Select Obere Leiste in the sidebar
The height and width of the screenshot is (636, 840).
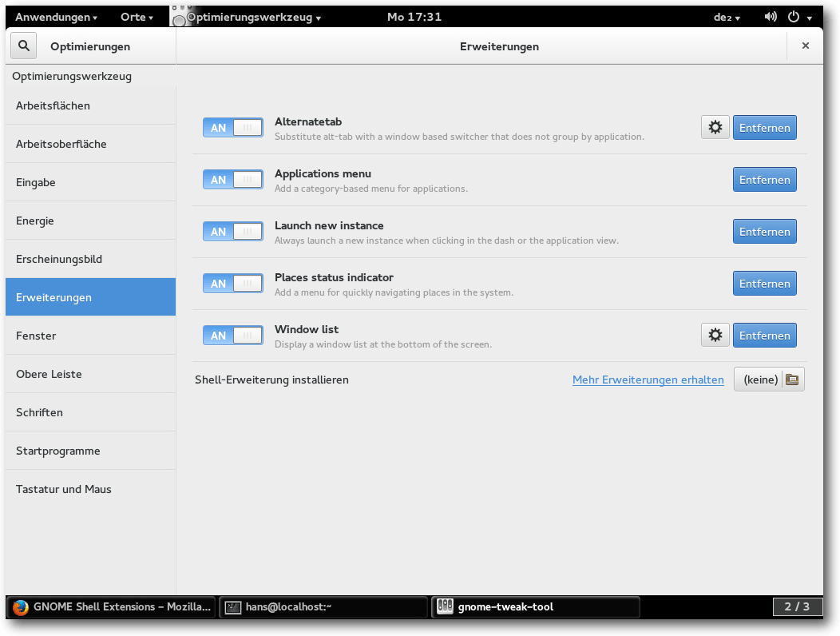click(x=90, y=374)
